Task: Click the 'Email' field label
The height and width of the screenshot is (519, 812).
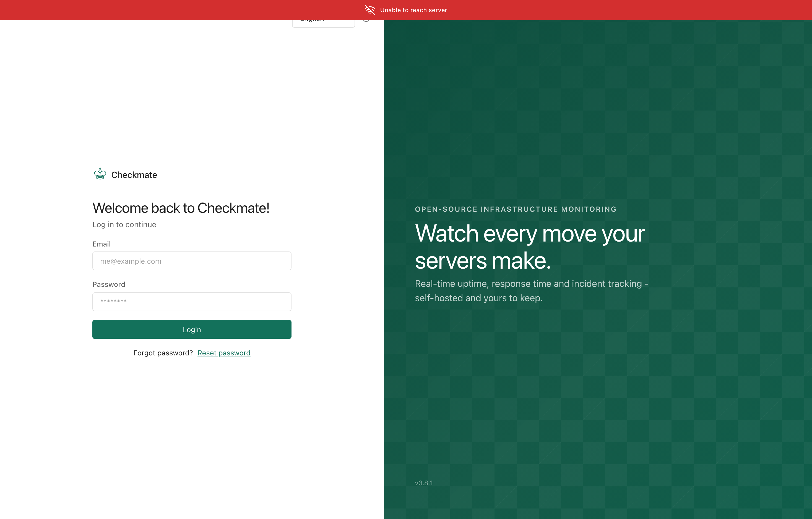Action: pos(101,244)
